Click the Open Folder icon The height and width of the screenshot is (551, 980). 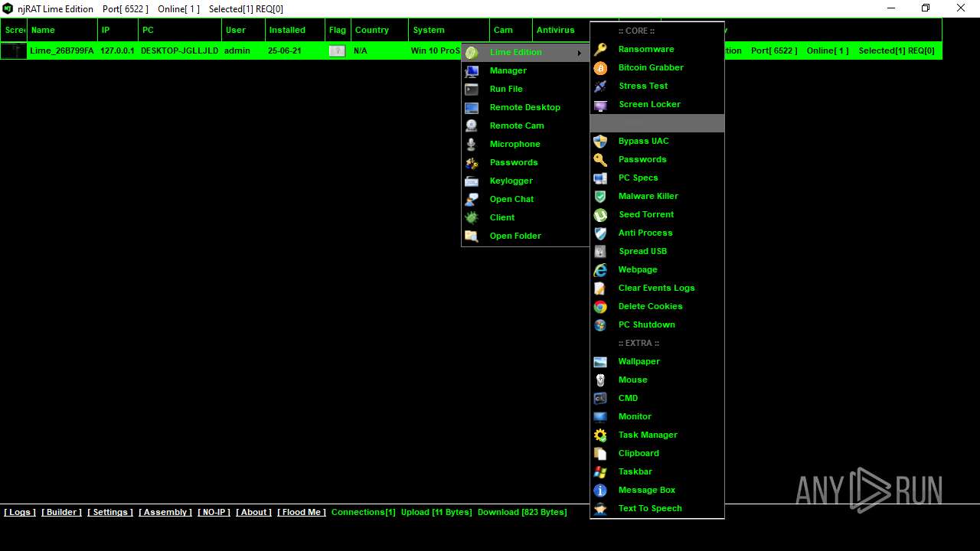coord(472,236)
